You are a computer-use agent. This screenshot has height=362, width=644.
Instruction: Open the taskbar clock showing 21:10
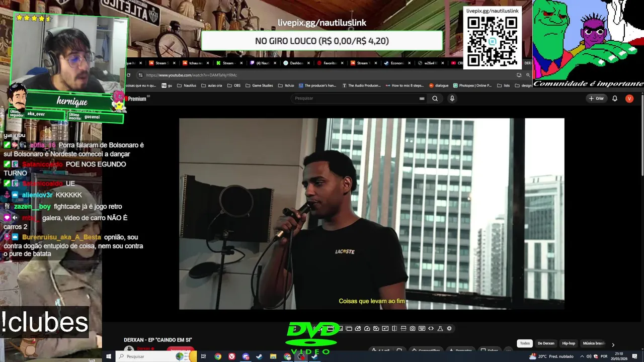(x=619, y=356)
